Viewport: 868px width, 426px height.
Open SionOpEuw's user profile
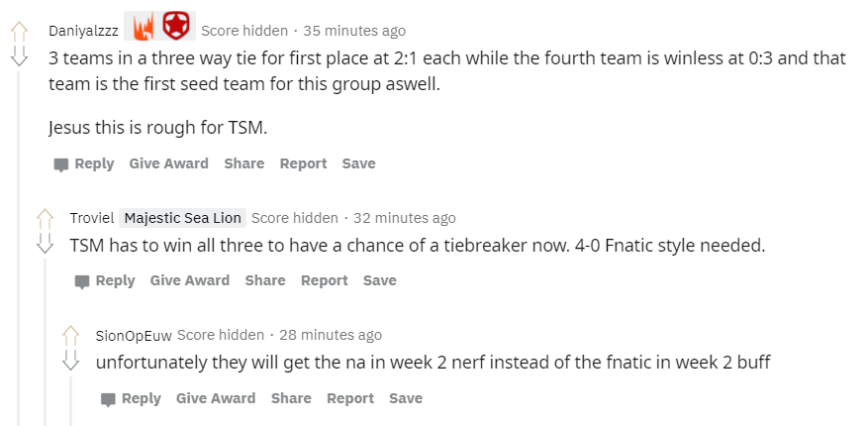(134, 336)
